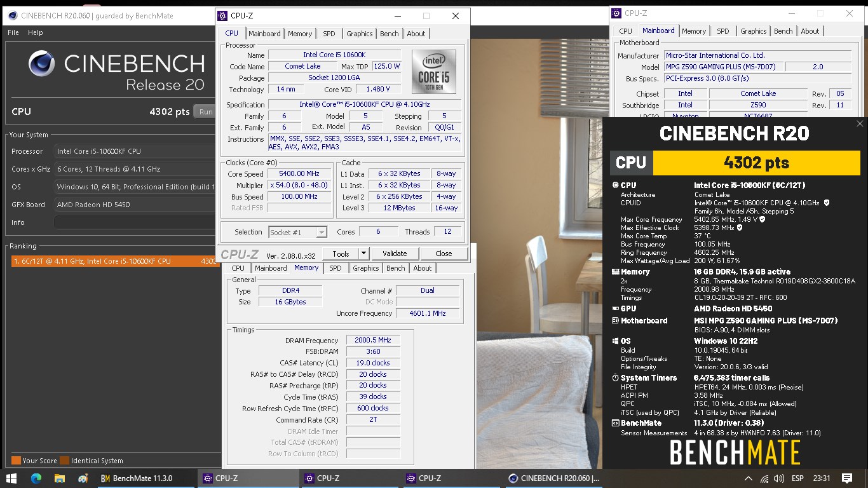This screenshot has width=868, height=488.
Task: Click the ESP input language indicator
Action: pos(797,478)
